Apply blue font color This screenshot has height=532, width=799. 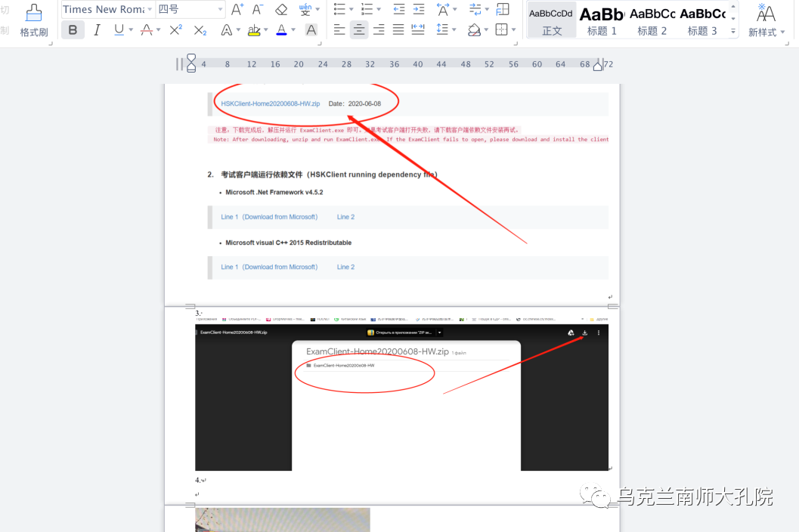point(281,30)
